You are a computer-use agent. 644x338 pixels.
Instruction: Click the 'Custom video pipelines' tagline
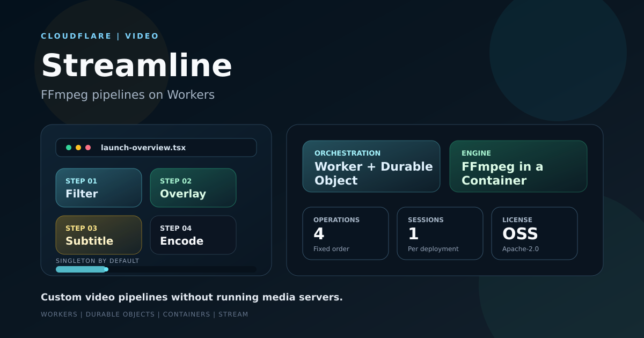click(x=192, y=297)
